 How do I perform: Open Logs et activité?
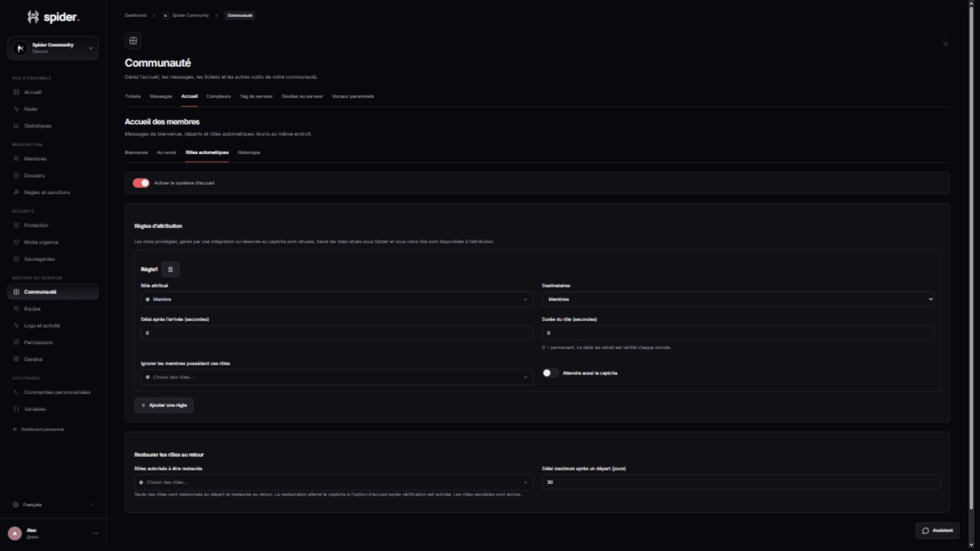pyautogui.click(x=53, y=326)
